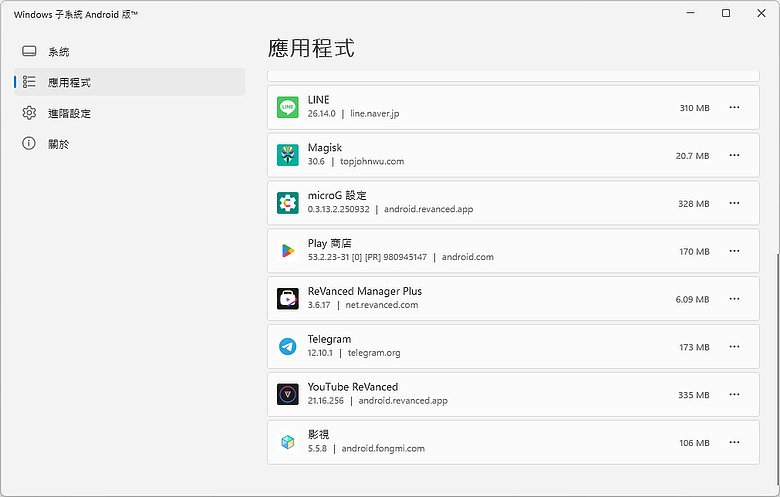Click microG's 328 MB size value
780x497 pixels.
coord(693,203)
